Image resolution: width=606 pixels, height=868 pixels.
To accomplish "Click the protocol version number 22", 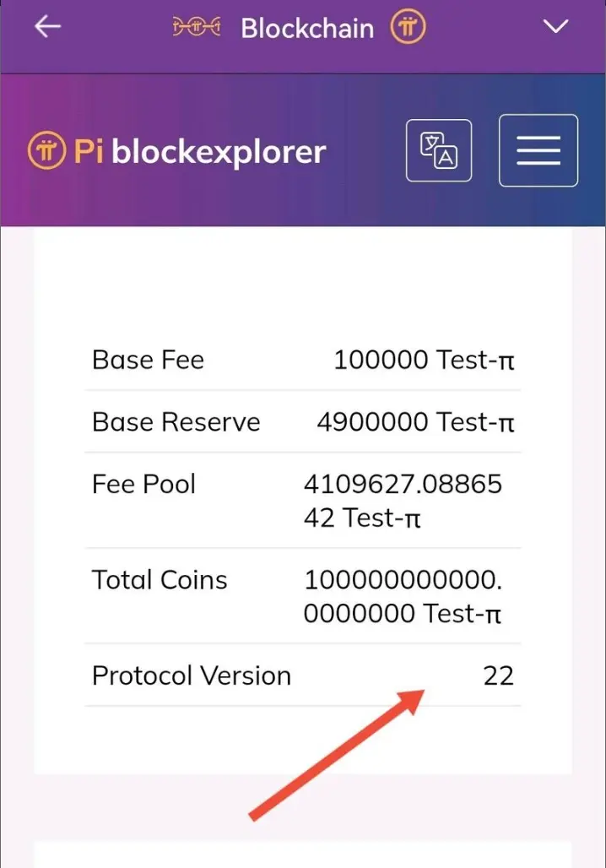I will click(498, 676).
